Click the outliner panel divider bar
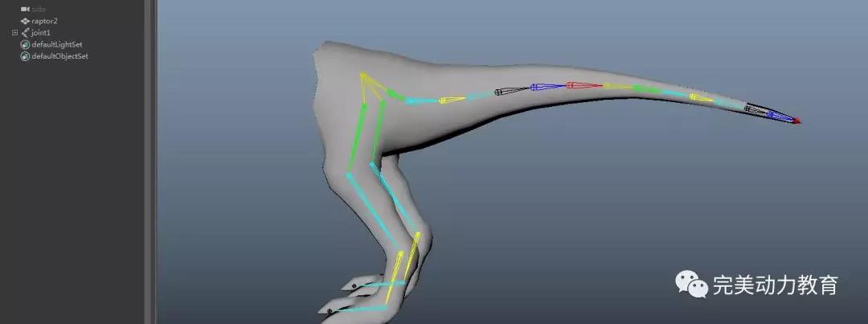The width and height of the screenshot is (868, 324). coord(149,161)
